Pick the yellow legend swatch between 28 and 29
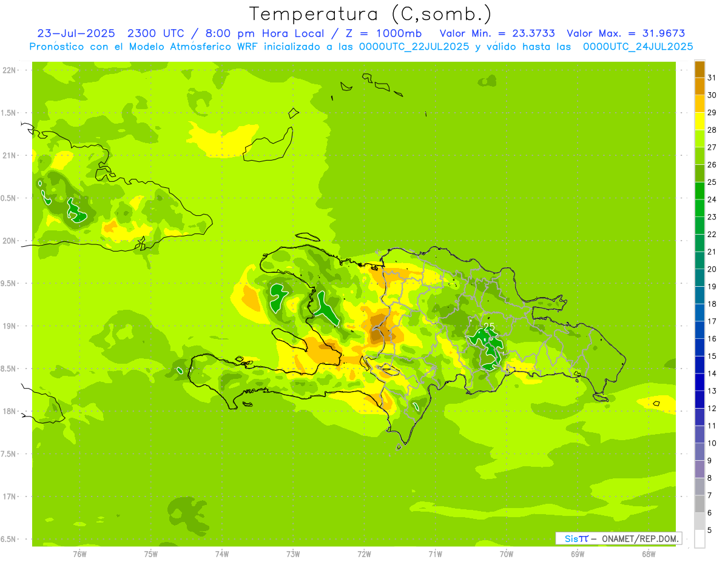Viewport: 728px width, 562px height. pyautogui.click(x=699, y=121)
